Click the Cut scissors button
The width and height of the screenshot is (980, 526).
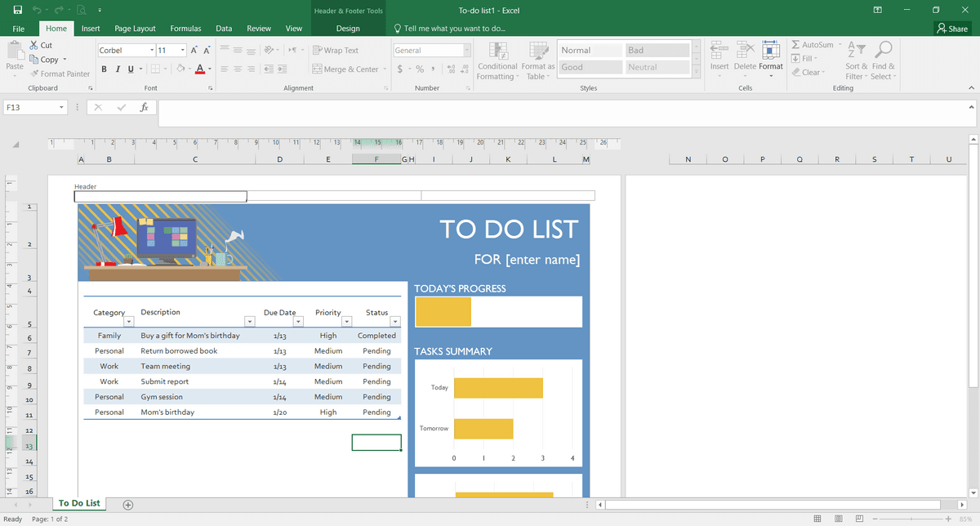[41, 46]
